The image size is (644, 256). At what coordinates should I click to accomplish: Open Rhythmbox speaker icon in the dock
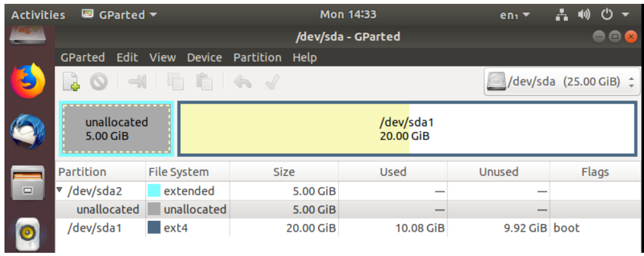(28, 234)
